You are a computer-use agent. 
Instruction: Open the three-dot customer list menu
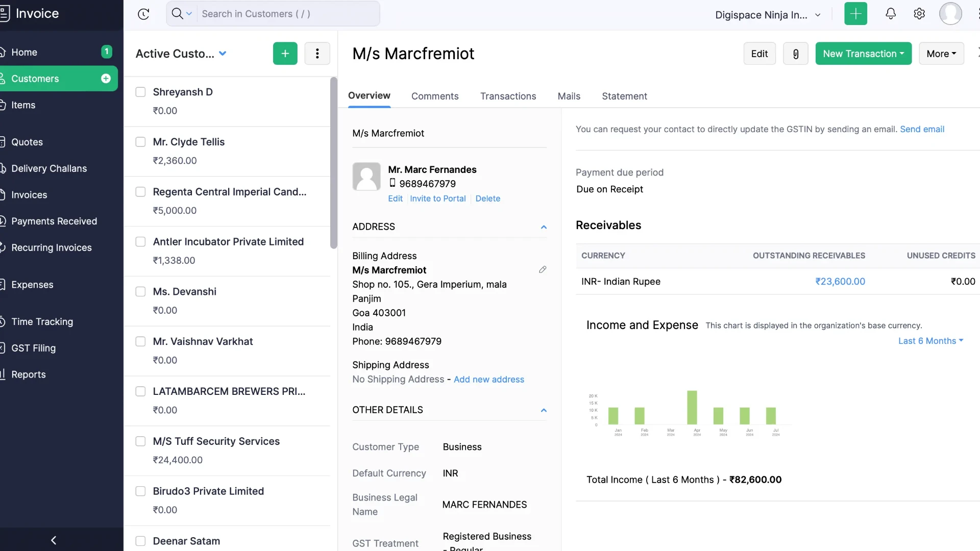[x=317, y=54]
